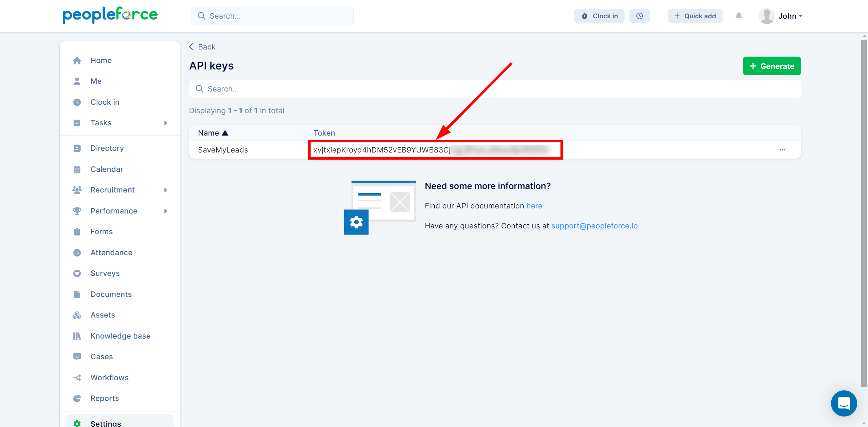
Task: Click the Generate API key button
Action: (771, 66)
